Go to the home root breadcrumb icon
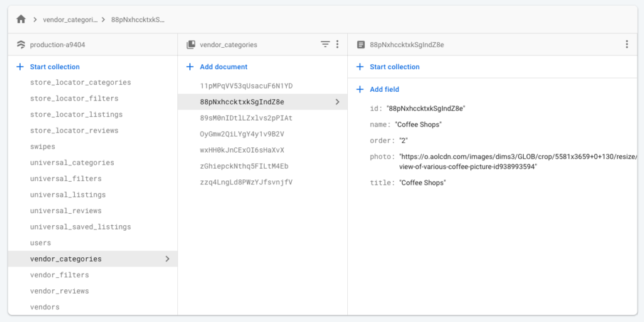Image resolution: width=644 pixels, height=322 pixels. [x=21, y=19]
